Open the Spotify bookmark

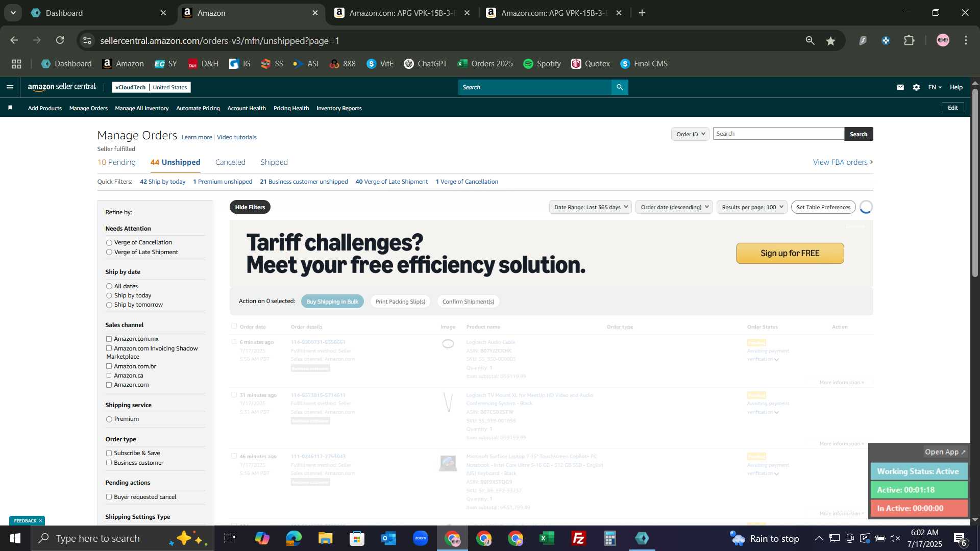pos(542,64)
